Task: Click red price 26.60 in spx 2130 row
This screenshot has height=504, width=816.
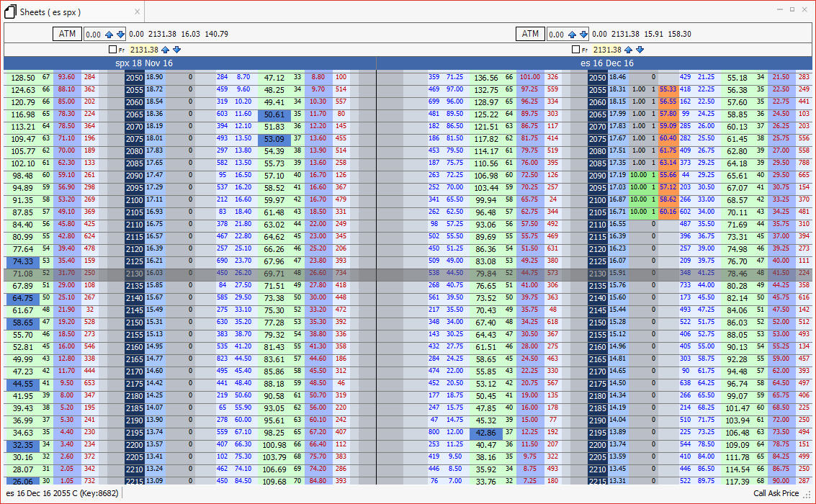Action: tap(318, 273)
